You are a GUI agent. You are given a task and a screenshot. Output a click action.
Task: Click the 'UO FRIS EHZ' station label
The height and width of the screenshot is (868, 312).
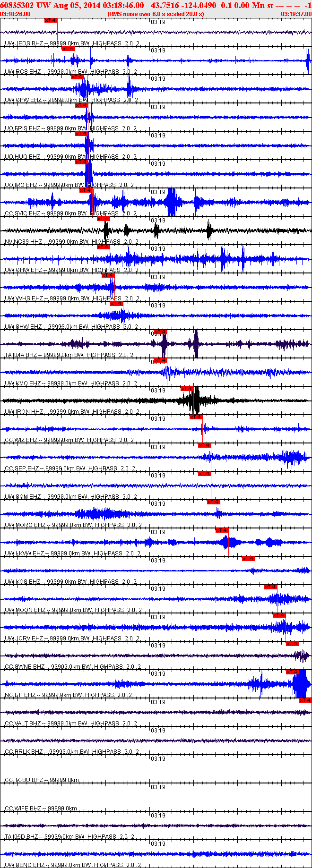click(23, 128)
